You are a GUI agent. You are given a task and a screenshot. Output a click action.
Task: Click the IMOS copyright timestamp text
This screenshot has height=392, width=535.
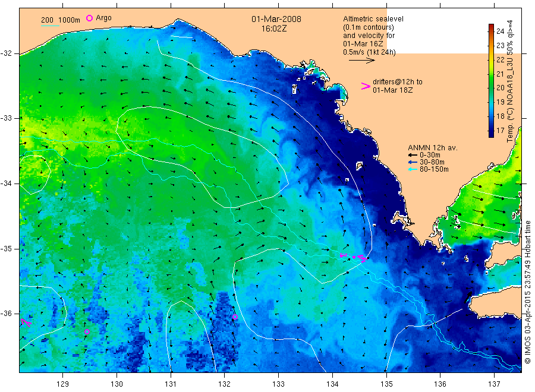(x=527, y=292)
